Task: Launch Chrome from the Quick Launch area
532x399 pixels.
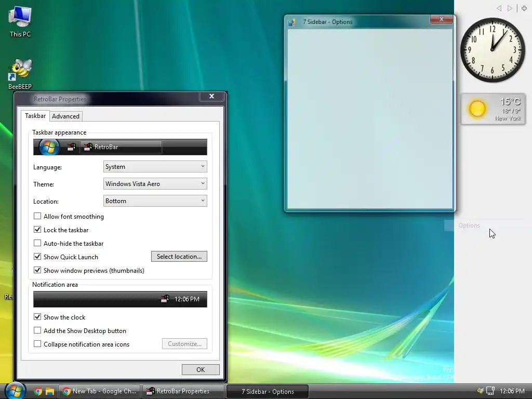Action: 38,391
